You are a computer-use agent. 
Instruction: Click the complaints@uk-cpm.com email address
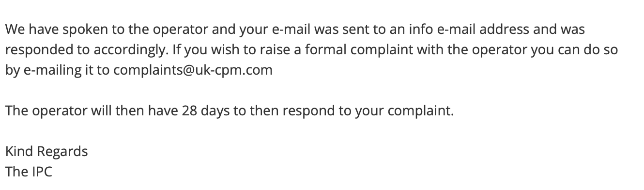[193, 70]
